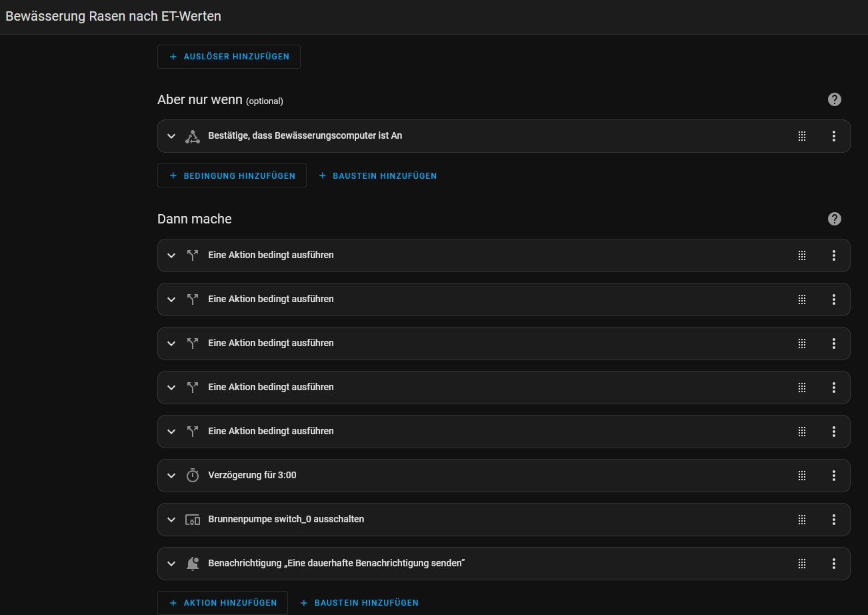Click drag handle of Verzögerung für 3:00 row
Screen dimensions: 868x615
(x=802, y=476)
